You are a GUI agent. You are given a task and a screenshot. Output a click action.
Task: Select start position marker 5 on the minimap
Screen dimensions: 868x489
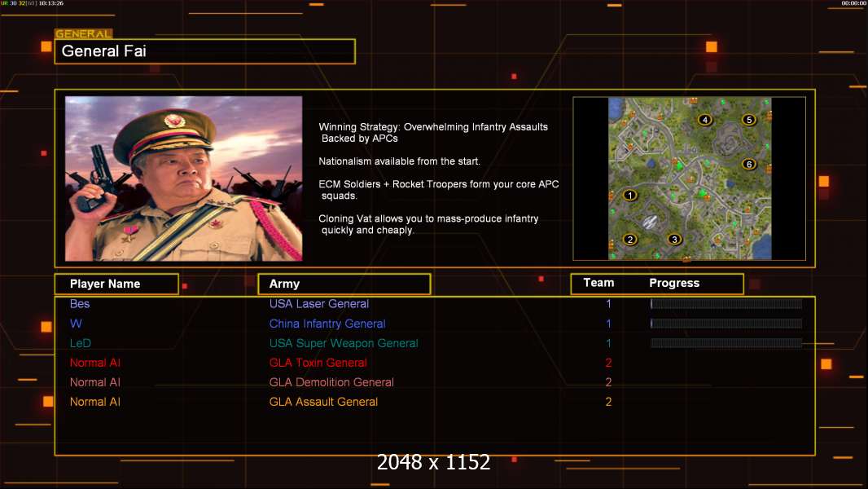pos(749,120)
